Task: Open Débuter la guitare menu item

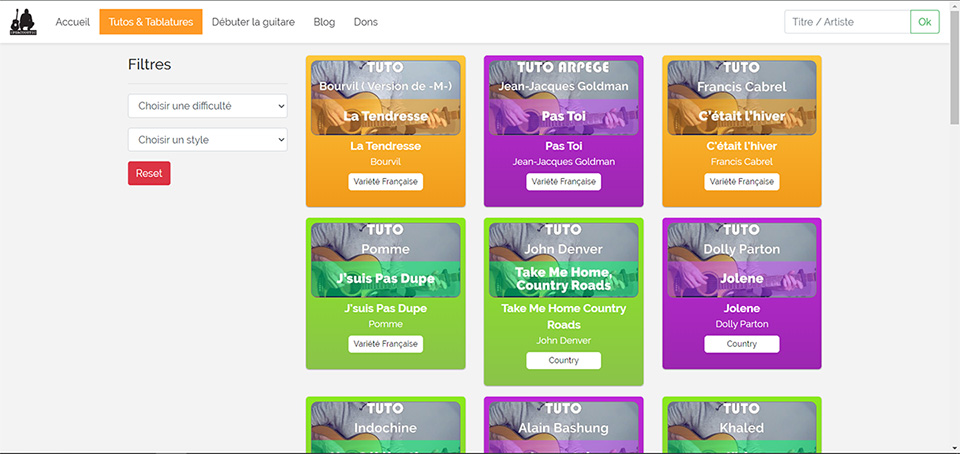Action: tap(253, 22)
